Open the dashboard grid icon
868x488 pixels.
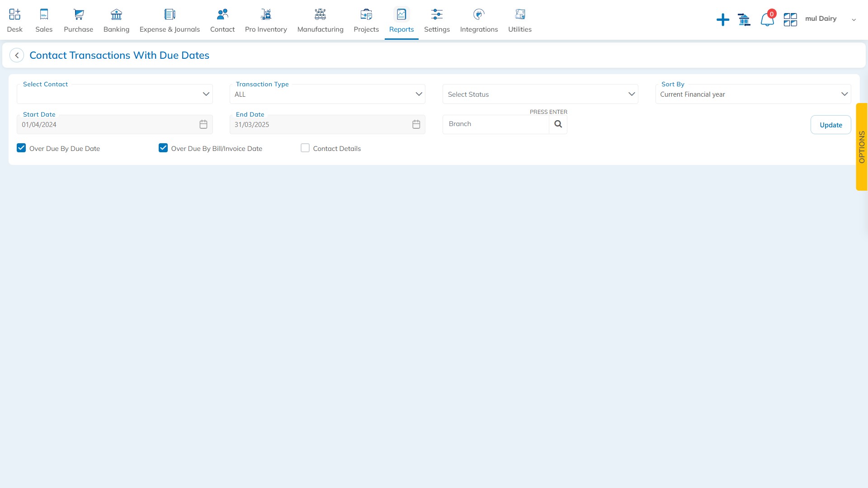click(790, 20)
